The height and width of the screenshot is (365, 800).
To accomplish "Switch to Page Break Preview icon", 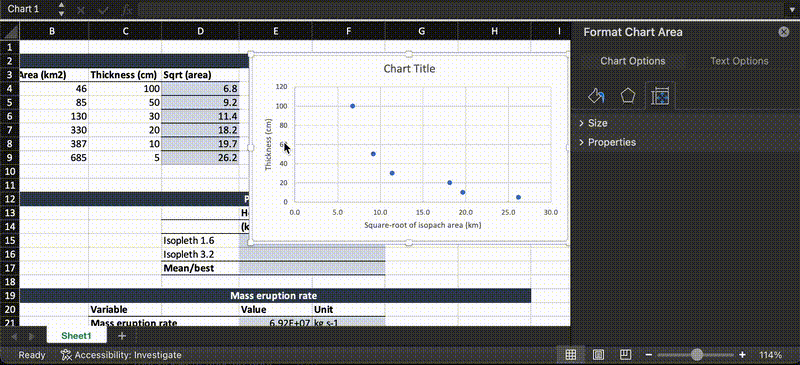I will click(x=625, y=354).
